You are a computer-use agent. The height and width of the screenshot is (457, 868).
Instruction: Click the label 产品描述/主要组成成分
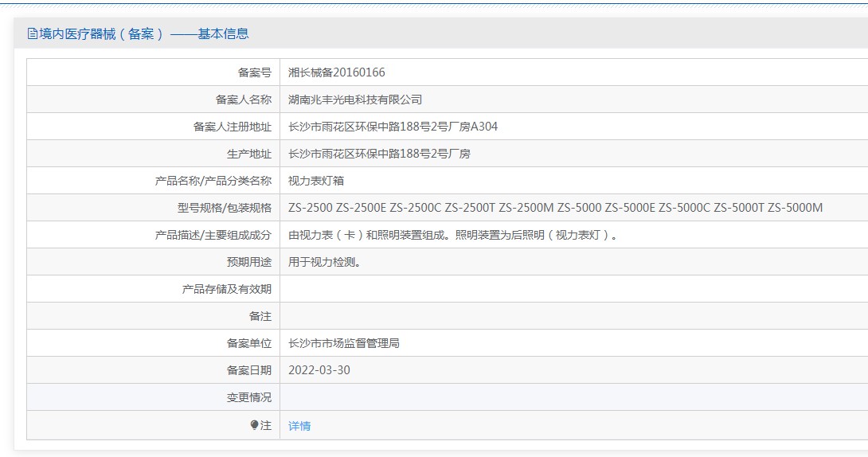click(x=213, y=235)
